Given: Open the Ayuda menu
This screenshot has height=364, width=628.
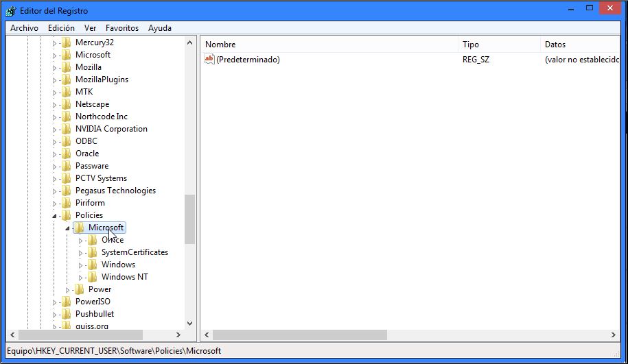Looking at the screenshot, I should pyautogui.click(x=160, y=28).
